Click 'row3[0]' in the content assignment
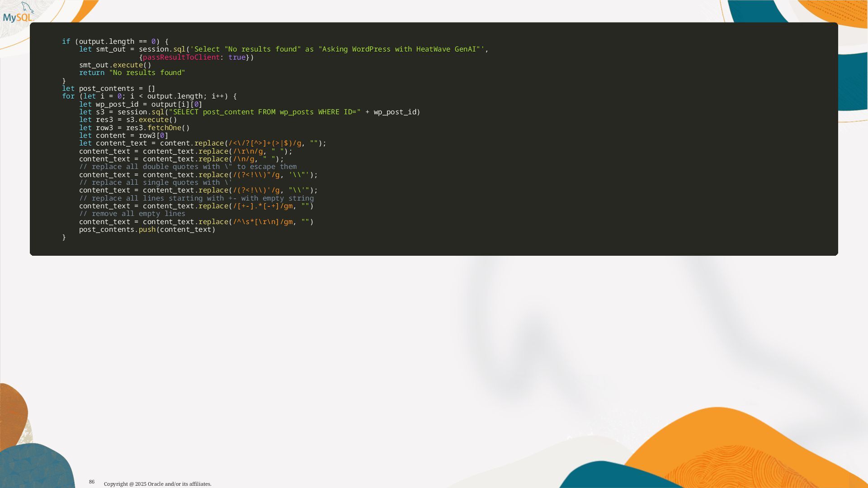 point(153,136)
